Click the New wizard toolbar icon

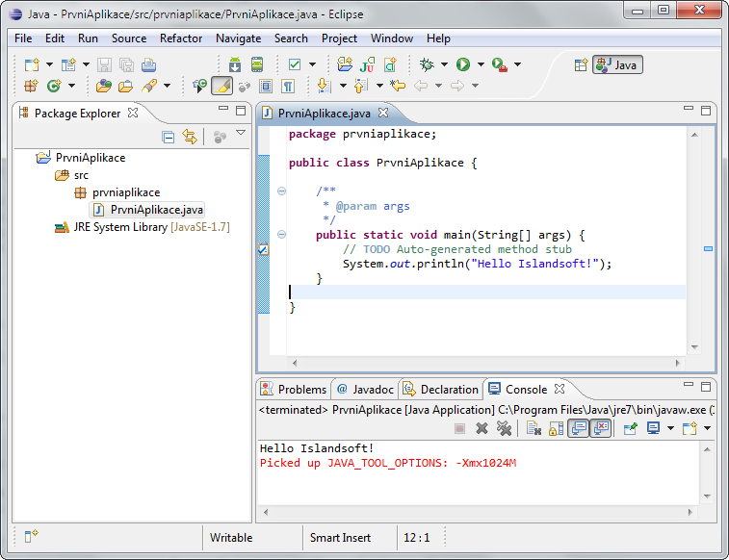[x=32, y=64]
